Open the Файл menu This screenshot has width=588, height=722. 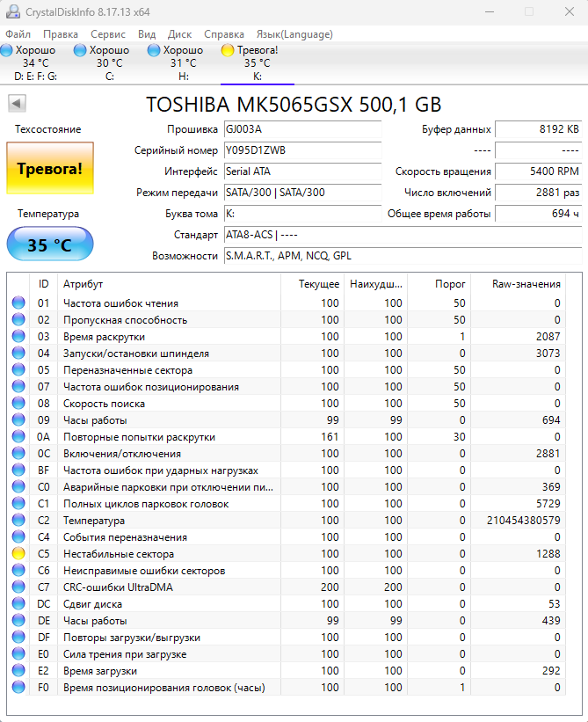(x=18, y=34)
